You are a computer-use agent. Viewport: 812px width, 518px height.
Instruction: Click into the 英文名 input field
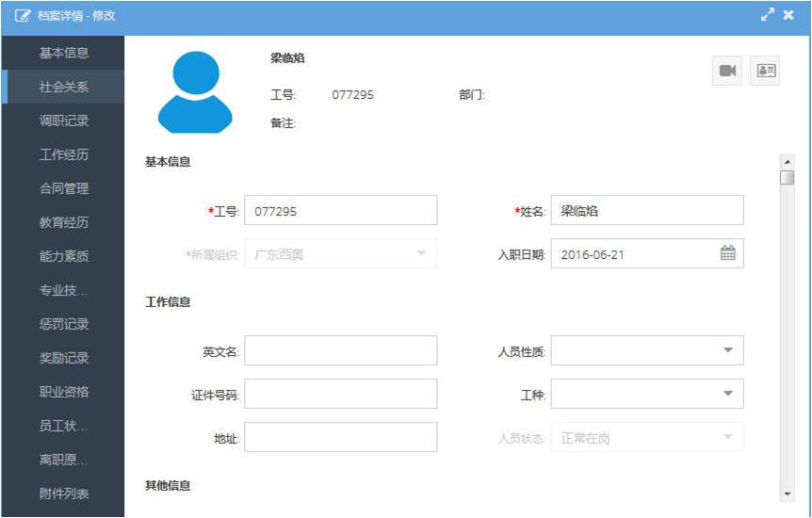(341, 350)
